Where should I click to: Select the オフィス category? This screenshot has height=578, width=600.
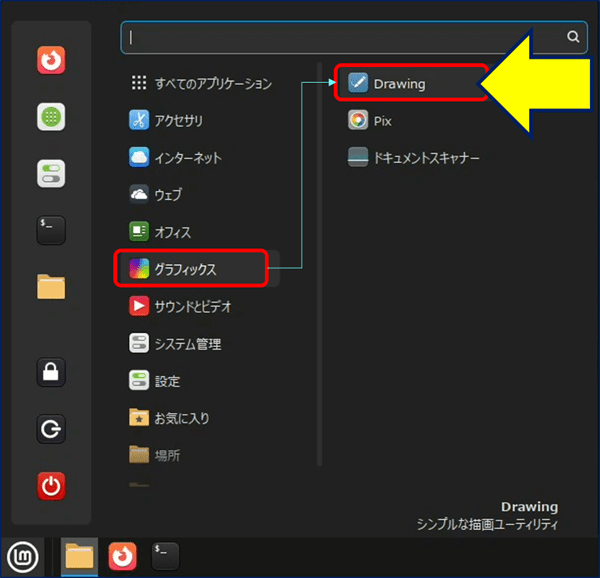pos(201,232)
